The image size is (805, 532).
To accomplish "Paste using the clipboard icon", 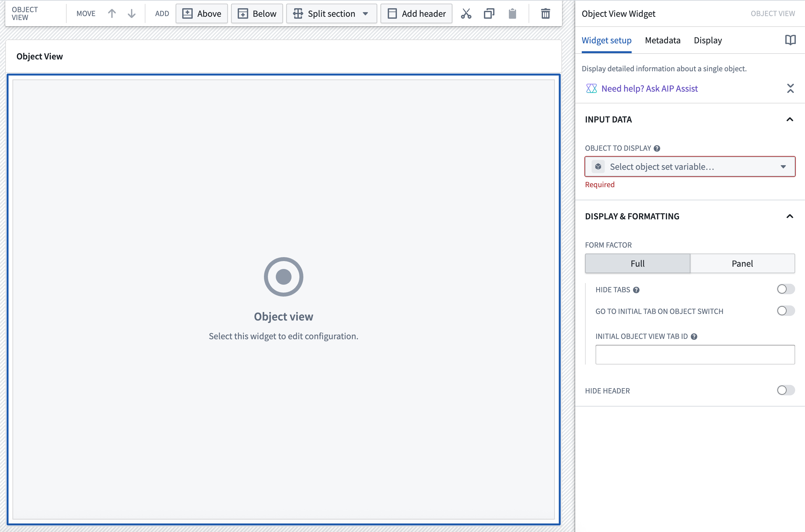I will pos(512,13).
